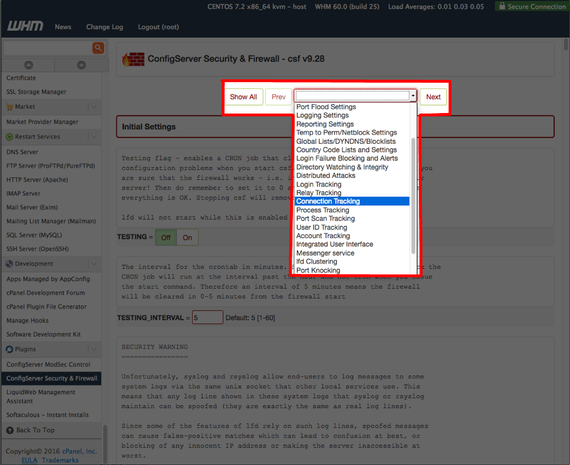
Task: Open HTTP Server (Apache) item
Action: coord(37,180)
